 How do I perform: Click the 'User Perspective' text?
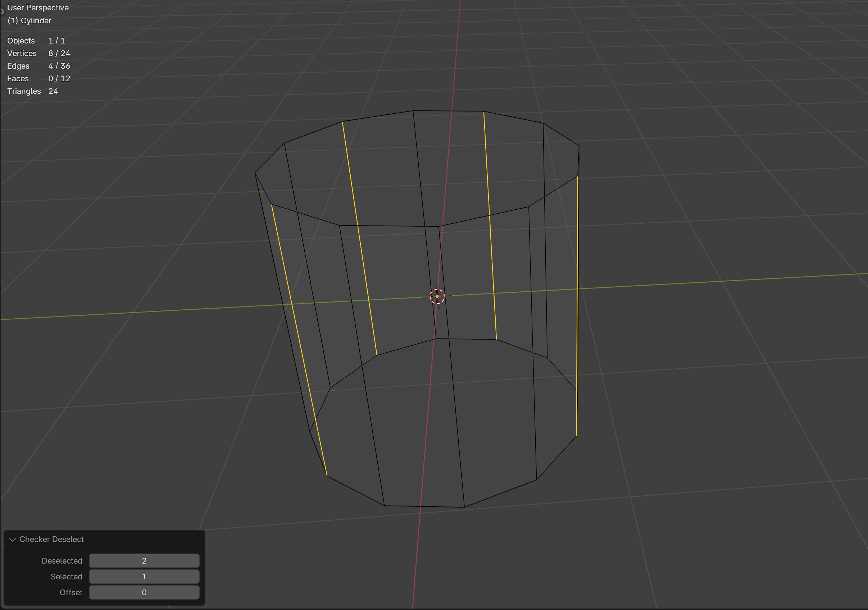38,8
